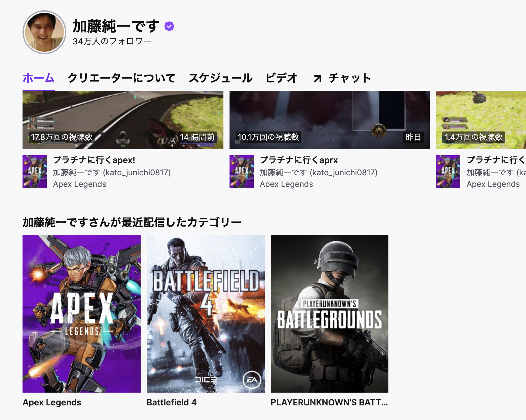Open the channel profile avatar picture

(x=44, y=32)
